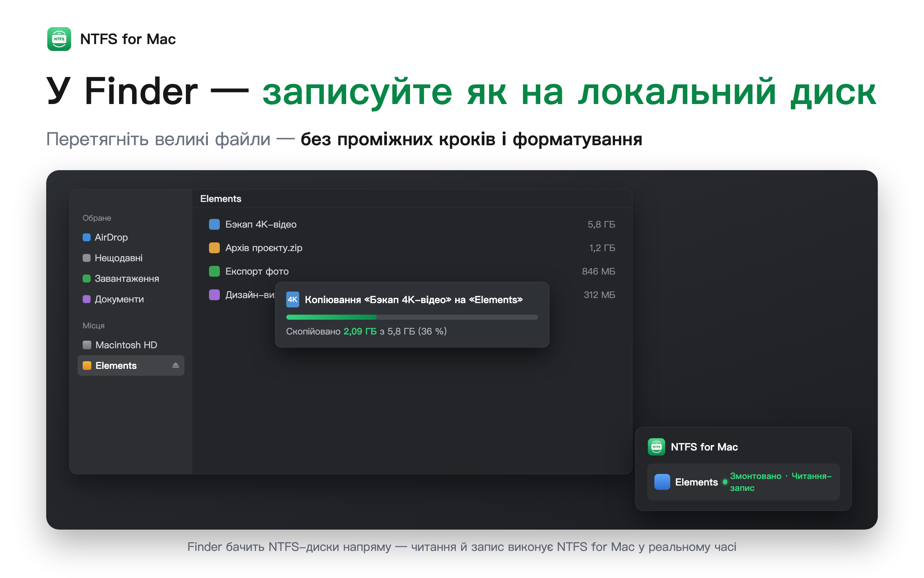Select the Експорт фото item
Screen dimensions: 924x578
coord(412,271)
